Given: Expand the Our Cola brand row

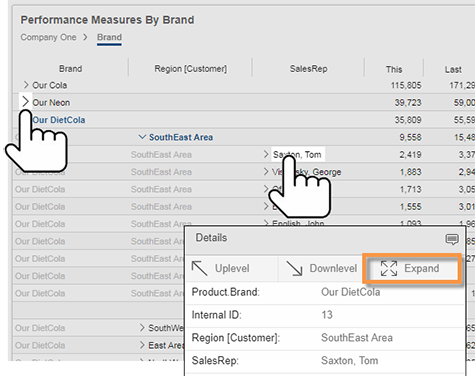Looking at the screenshot, I should click(x=26, y=85).
